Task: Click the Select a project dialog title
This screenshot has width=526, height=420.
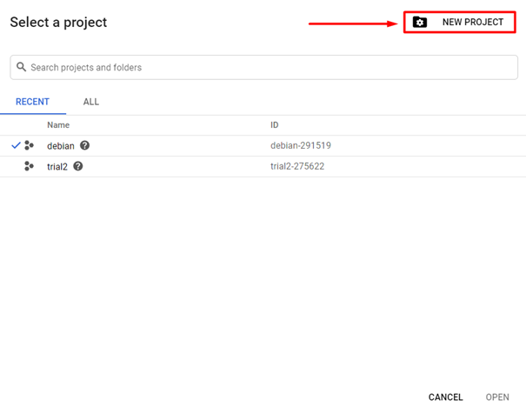Action: coord(58,22)
